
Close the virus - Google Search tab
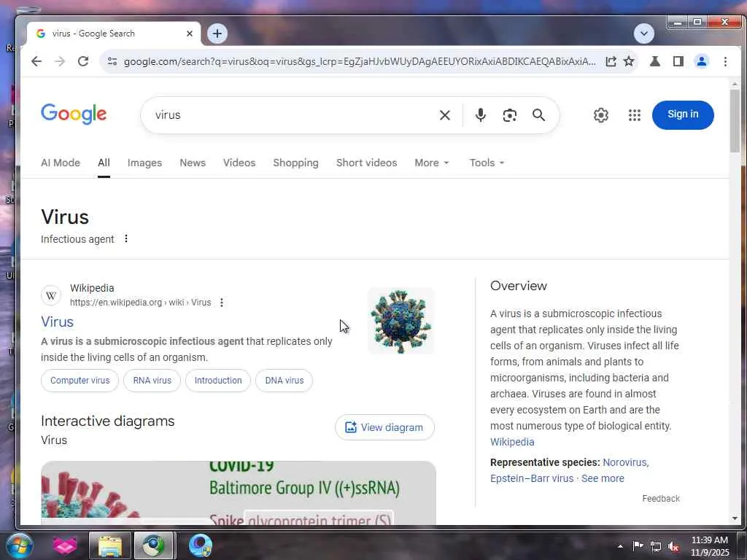point(190,34)
